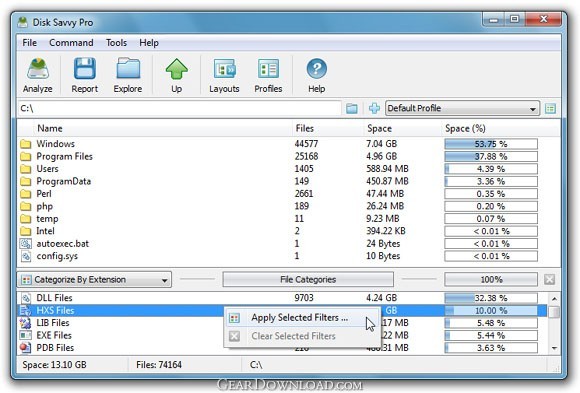580x393 pixels.
Task: Sort by the Name column header
Action: click(x=50, y=129)
